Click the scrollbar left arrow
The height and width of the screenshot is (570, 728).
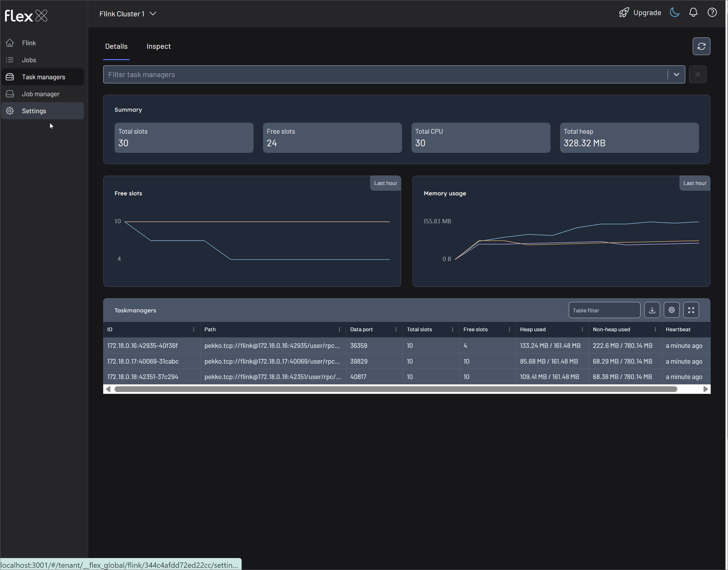(x=108, y=389)
